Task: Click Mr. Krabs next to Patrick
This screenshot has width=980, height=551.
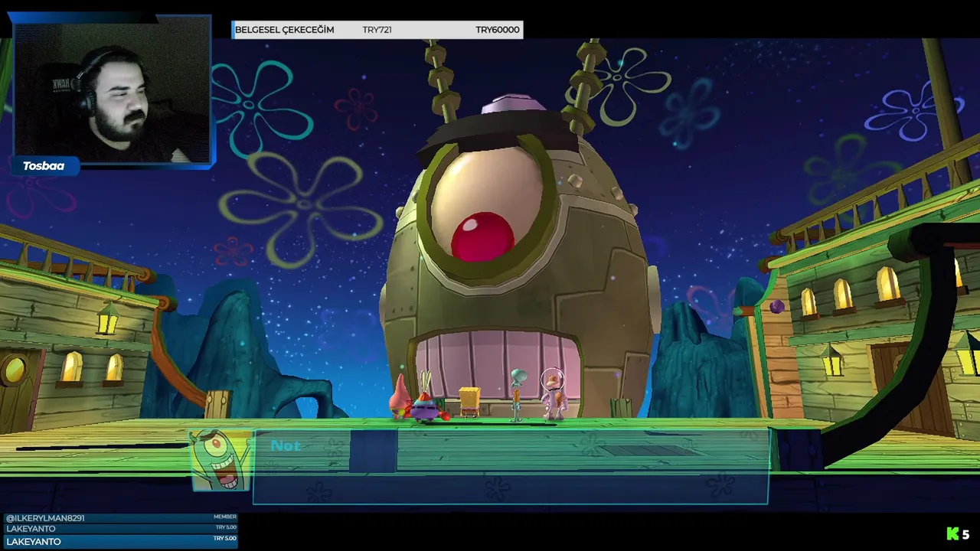Action: pyautogui.click(x=428, y=399)
